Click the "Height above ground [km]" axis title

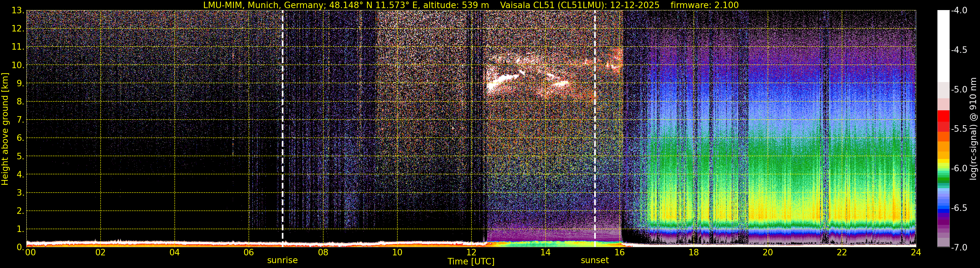5,129
